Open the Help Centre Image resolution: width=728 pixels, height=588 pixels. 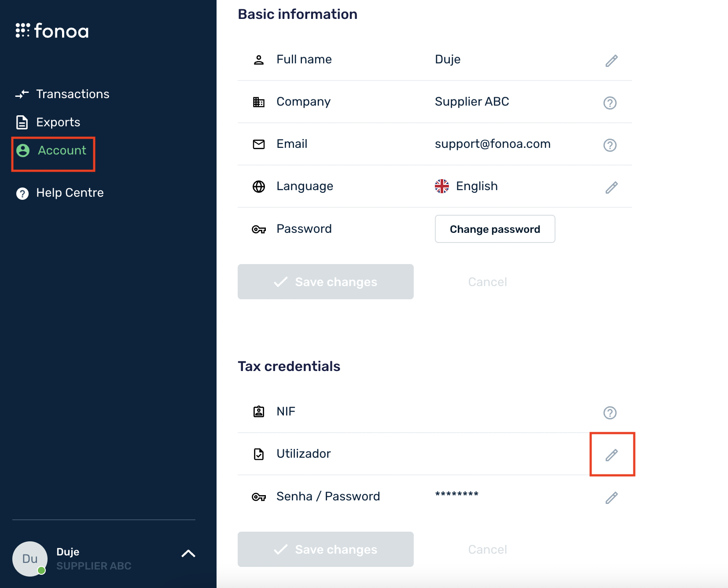pos(70,193)
